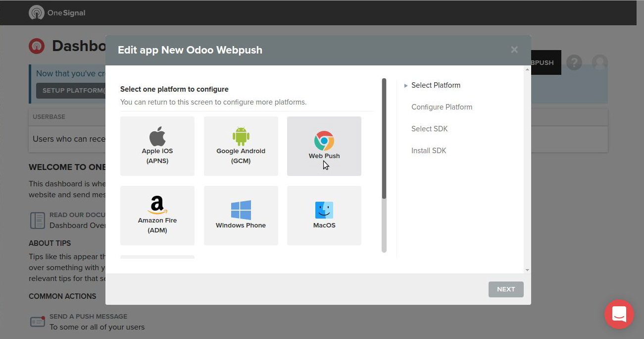
Task: Click the OneSignal logo in header
Action: pos(57,13)
